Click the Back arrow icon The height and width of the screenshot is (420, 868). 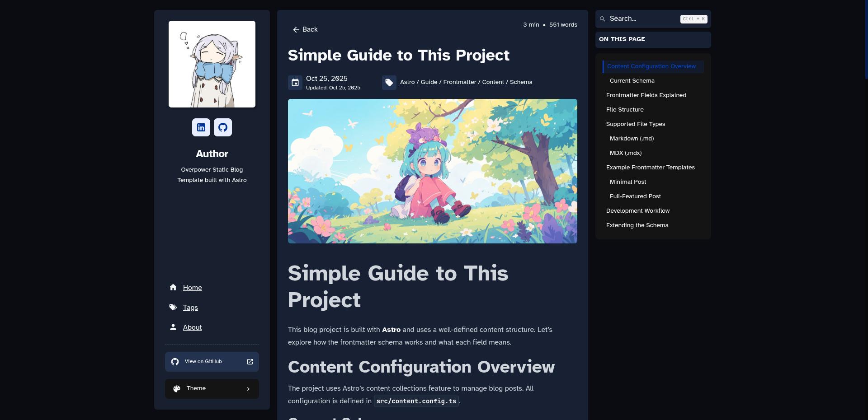point(296,30)
